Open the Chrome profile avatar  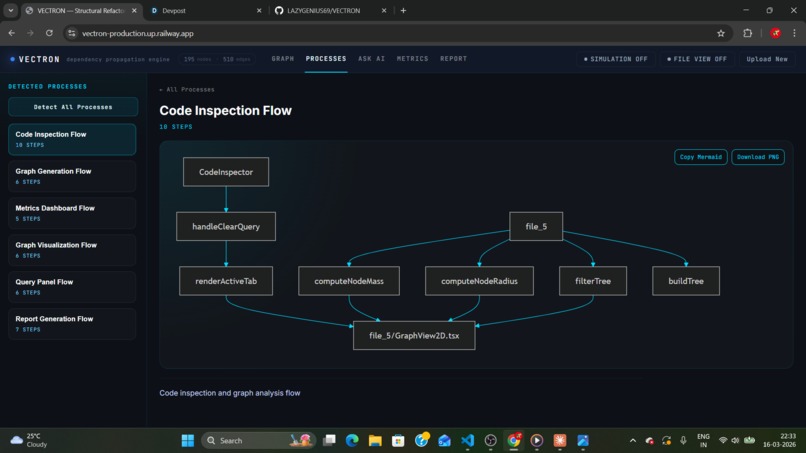click(776, 33)
